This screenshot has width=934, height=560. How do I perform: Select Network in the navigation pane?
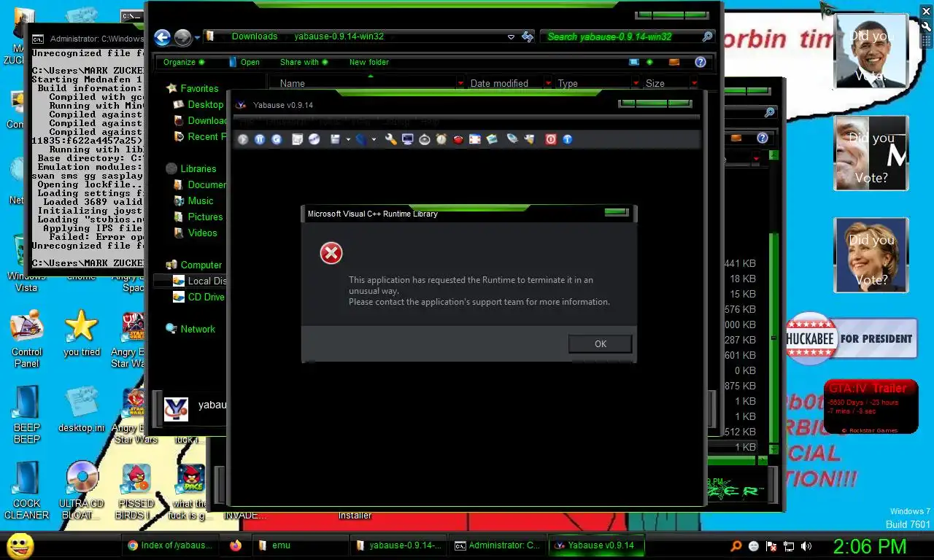tap(198, 329)
